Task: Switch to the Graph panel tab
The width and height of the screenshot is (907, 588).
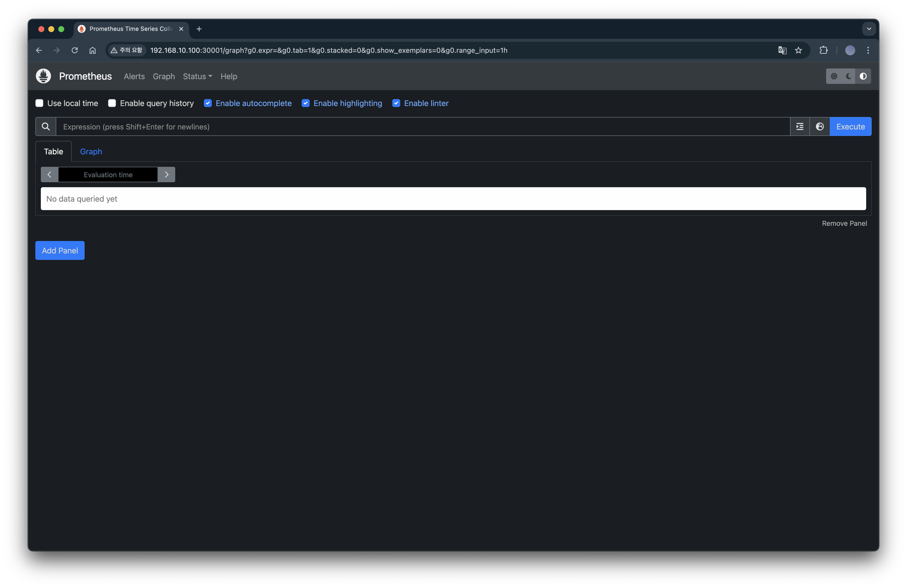Action: point(91,152)
